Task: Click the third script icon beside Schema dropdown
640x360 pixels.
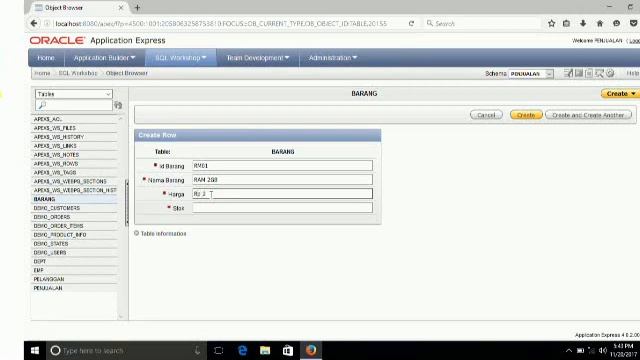Action: point(589,73)
